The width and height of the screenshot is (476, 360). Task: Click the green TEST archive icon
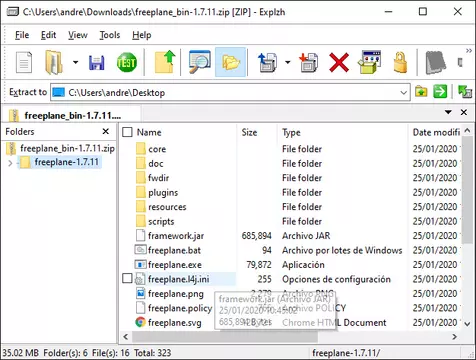tap(127, 62)
